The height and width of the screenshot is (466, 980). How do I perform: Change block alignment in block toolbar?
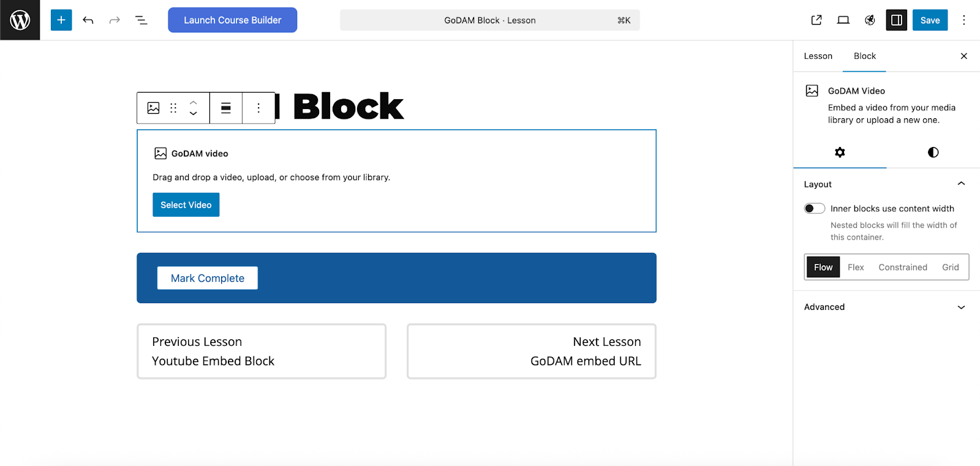click(x=226, y=108)
